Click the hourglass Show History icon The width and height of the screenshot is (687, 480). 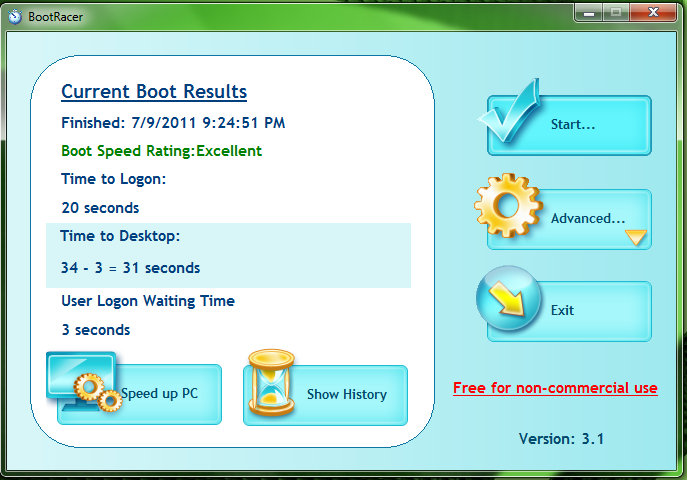click(x=271, y=382)
